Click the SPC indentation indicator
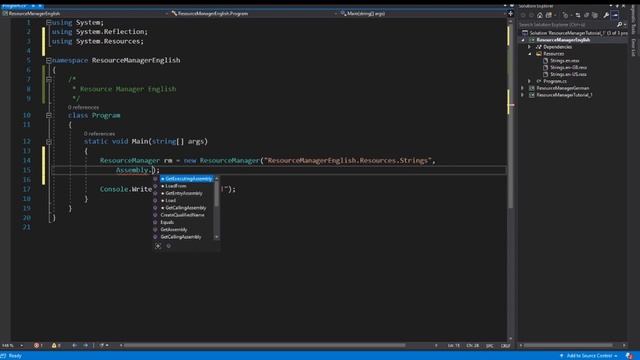This screenshot has width=640, height=360. pos(489,346)
